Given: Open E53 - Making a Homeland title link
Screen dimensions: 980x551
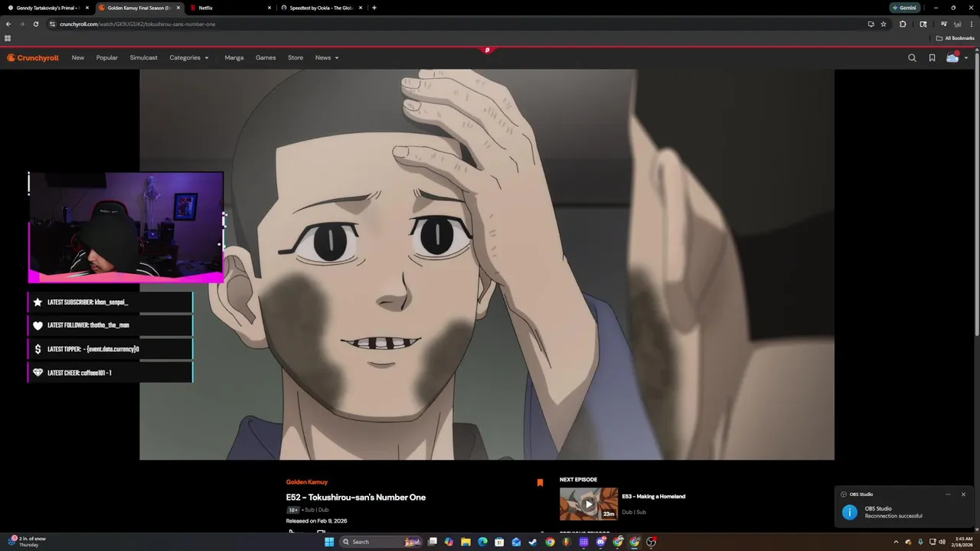Looking at the screenshot, I should (653, 496).
